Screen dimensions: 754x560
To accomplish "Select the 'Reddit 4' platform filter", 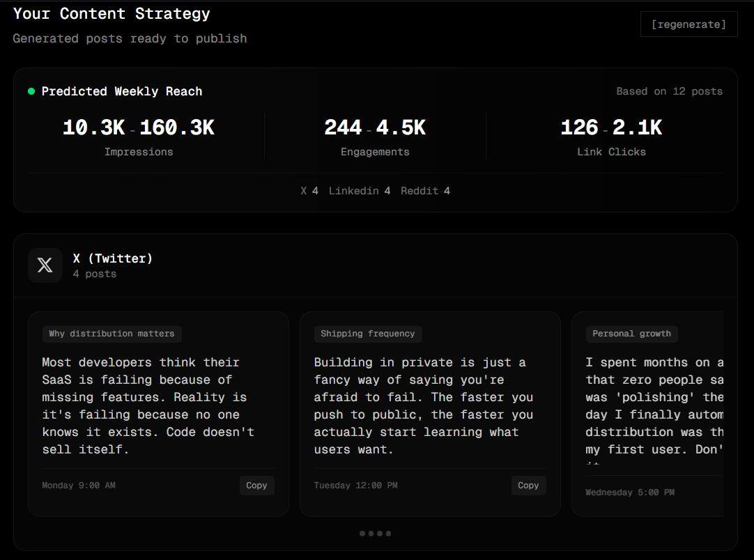I will [x=425, y=190].
